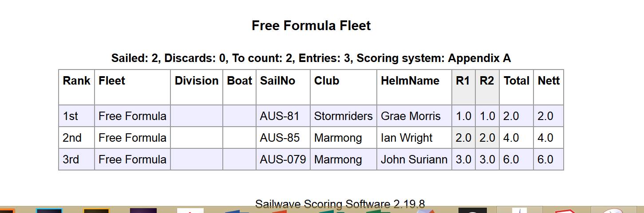Open the dark purple taskbar icon
Viewport: 644px width, 213px height.
(x=143, y=210)
